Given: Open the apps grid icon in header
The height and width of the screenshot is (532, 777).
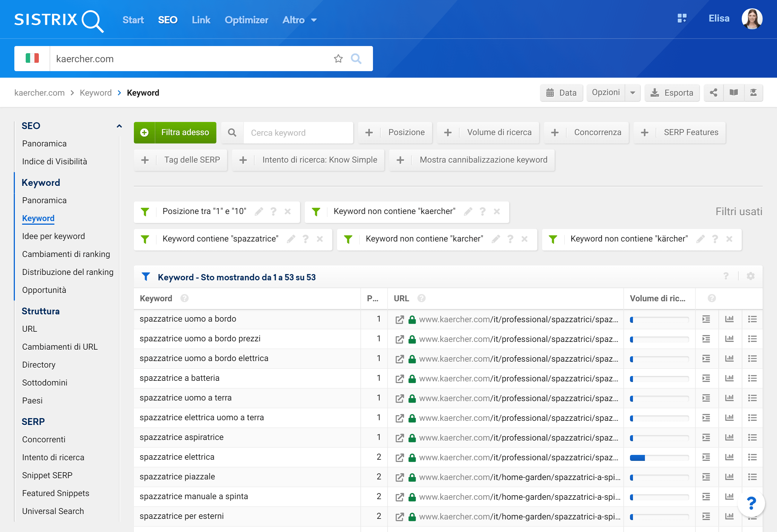Looking at the screenshot, I should point(682,19).
